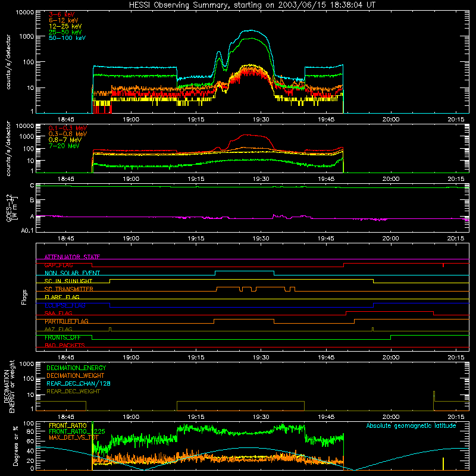Select the cyan 50-100 keV legend label
This screenshot has height=476, width=476.
click(x=67, y=38)
